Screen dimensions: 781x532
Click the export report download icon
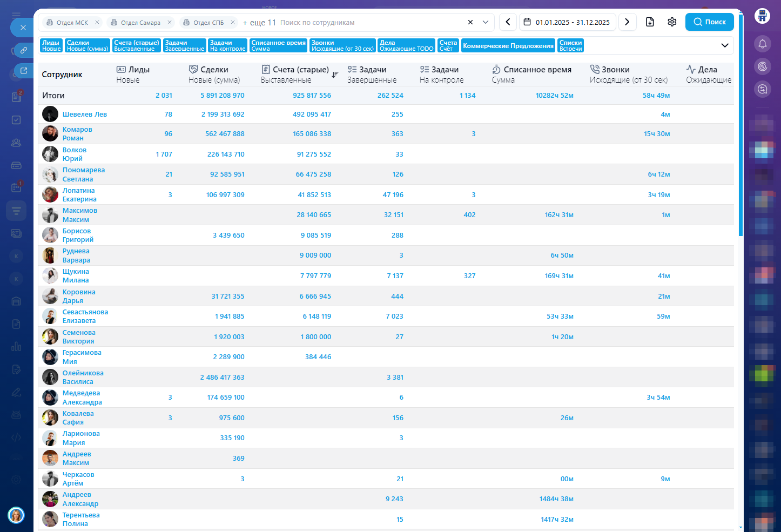(650, 22)
